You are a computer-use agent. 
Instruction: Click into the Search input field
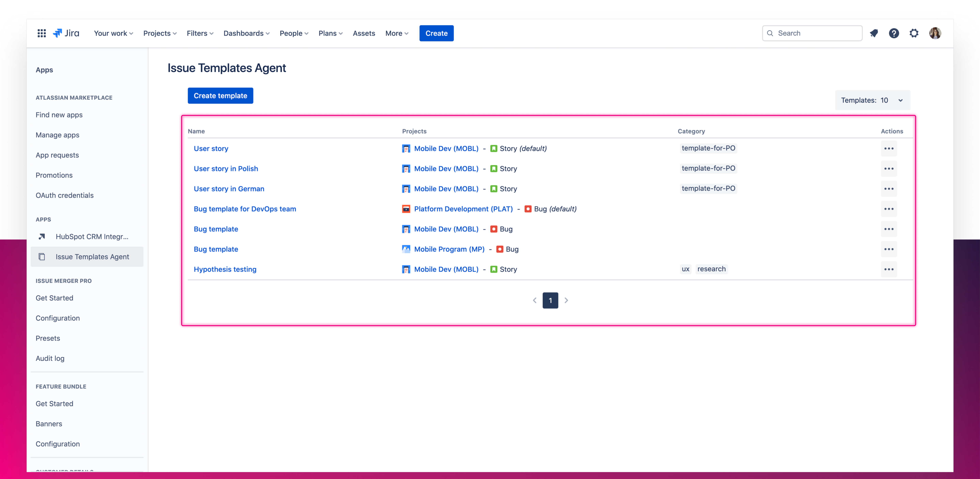click(812, 33)
